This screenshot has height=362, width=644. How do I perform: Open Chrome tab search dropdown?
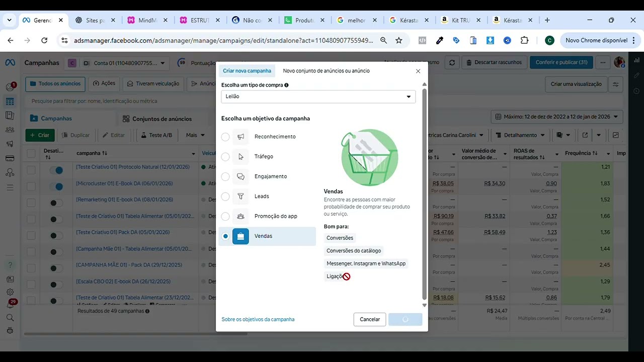point(9,20)
